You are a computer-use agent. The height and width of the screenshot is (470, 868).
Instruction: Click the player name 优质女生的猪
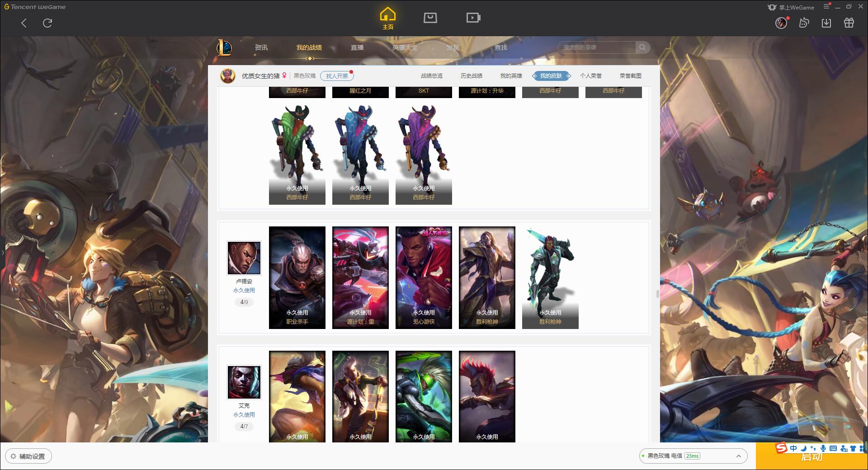click(x=260, y=76)
